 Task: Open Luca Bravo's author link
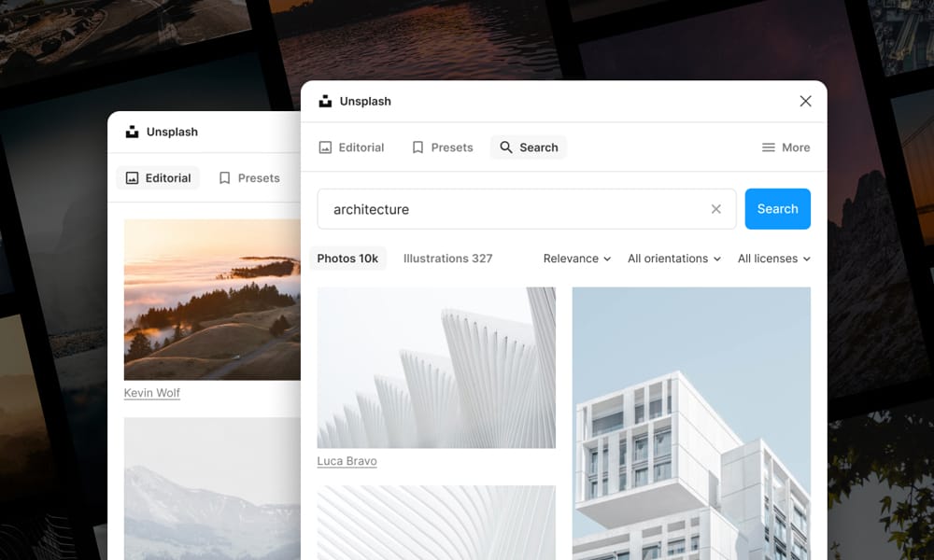(x=347, y=461)
